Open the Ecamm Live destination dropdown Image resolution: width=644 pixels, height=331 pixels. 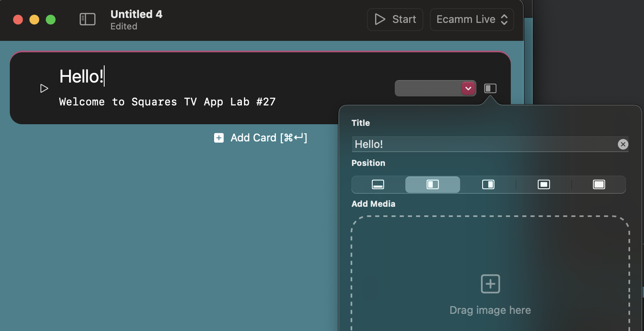point(472,19)
